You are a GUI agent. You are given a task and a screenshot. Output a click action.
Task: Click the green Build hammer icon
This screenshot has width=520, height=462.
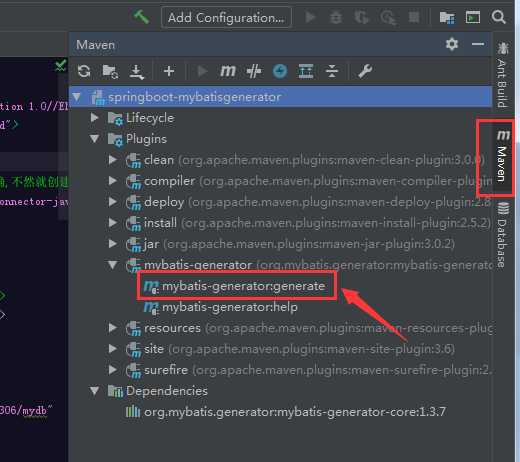tap(141, 17)
